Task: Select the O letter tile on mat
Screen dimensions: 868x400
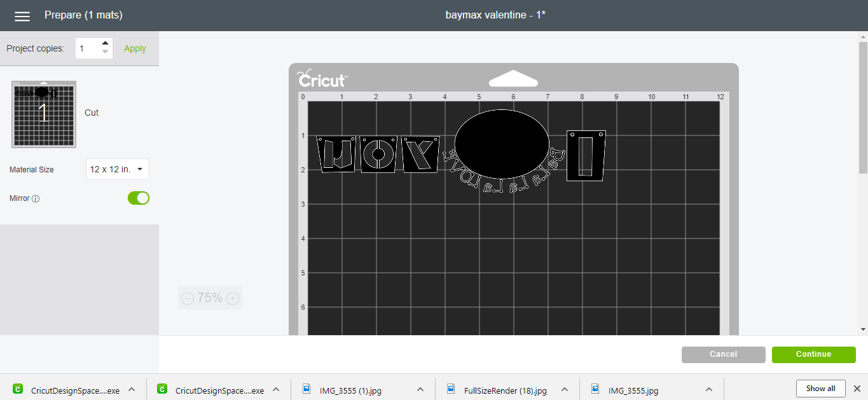Action: coord(378,154)
